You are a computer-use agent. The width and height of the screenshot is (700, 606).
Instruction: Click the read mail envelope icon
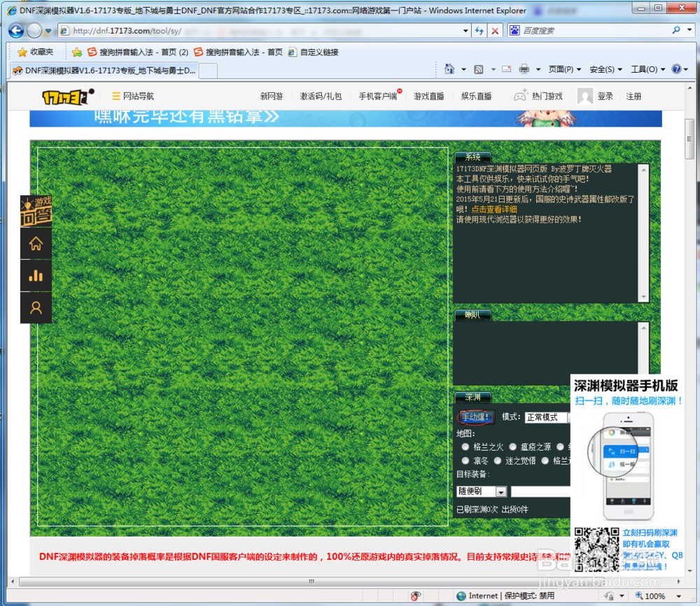[506, 69]
